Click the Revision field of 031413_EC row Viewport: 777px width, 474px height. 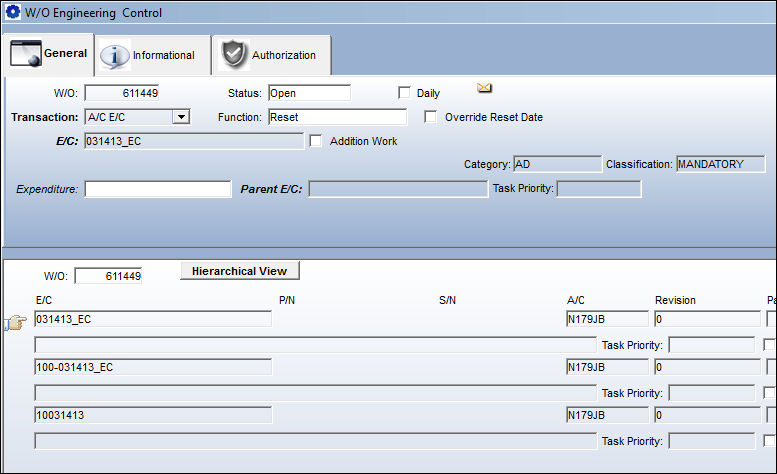pos(707,319)
